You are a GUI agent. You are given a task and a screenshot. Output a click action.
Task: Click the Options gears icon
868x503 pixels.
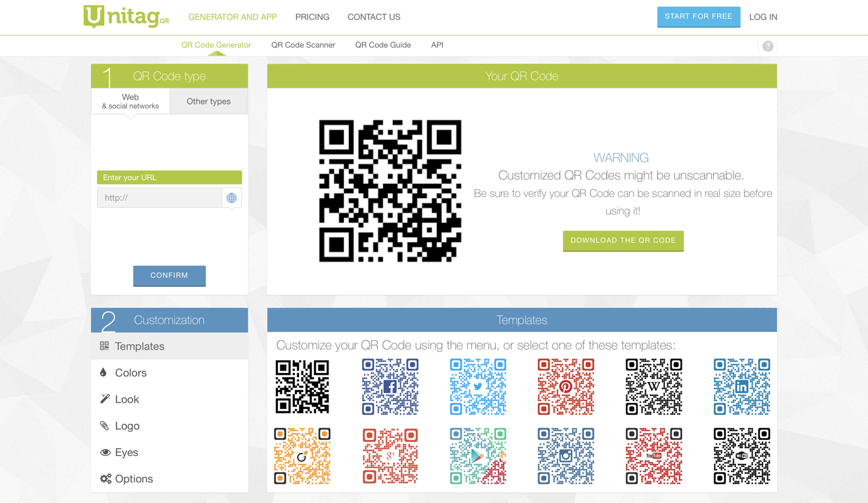coord(105,478)
